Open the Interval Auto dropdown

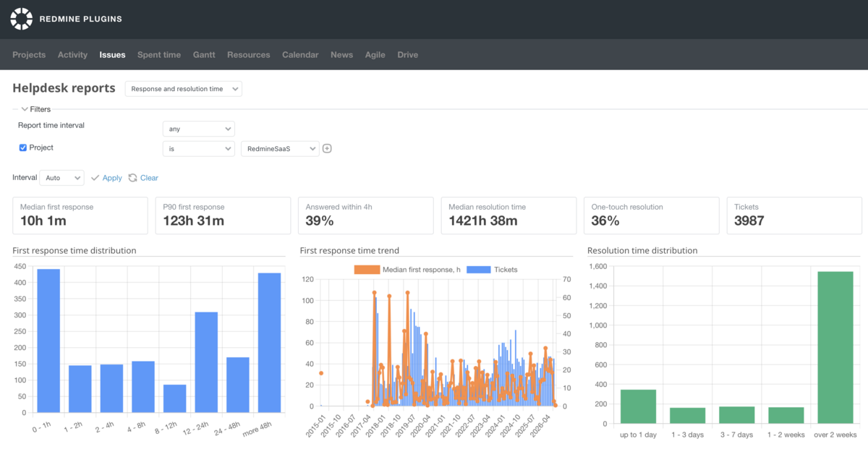[61, 177]
